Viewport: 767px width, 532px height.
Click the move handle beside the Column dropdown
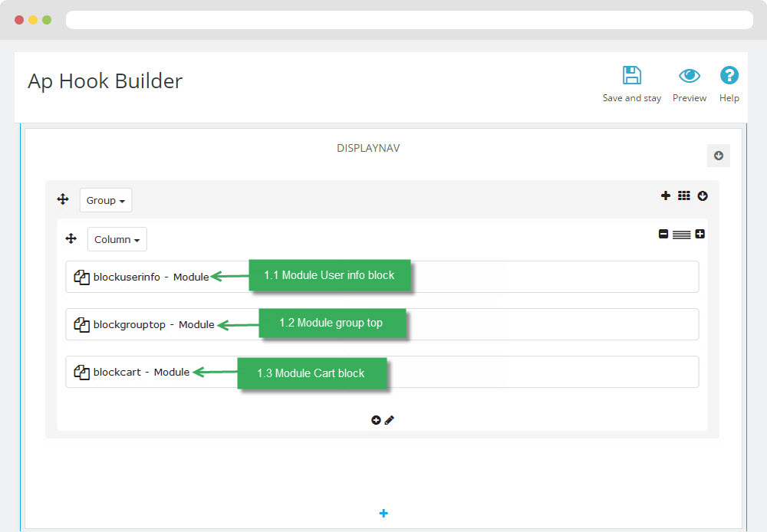click(x=71, y=238)
